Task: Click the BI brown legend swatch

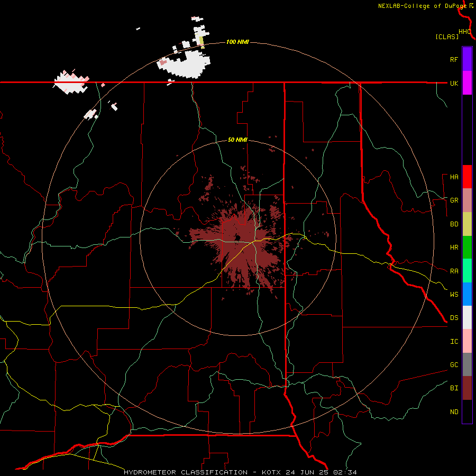Action: 467,388
